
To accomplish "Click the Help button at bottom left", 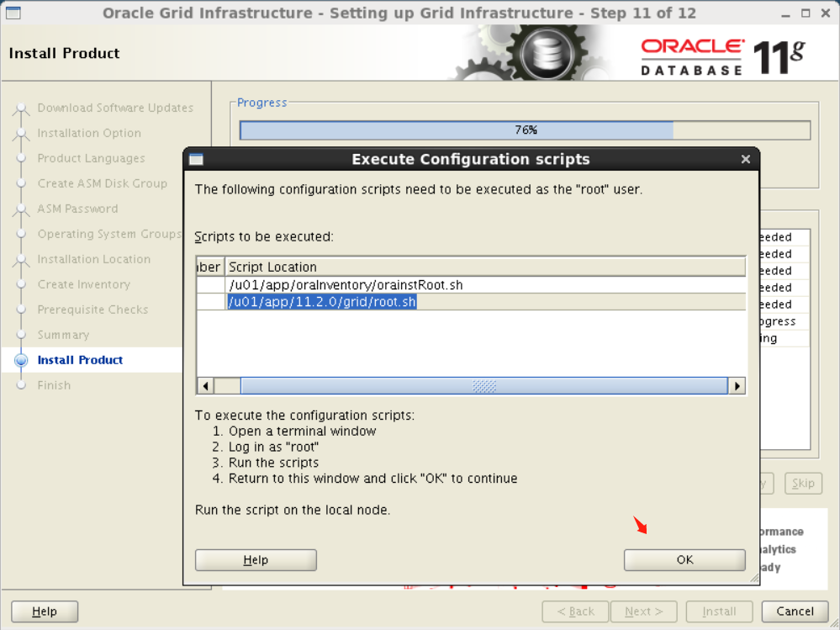I will (x=44, y=611).
